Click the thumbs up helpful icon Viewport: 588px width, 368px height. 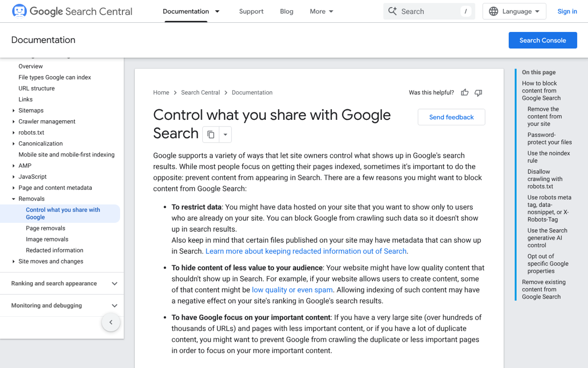coord(465,93)
